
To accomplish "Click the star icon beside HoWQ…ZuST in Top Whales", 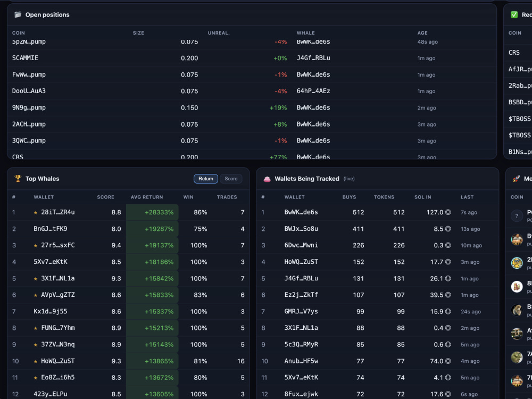I will click(36, 361).
